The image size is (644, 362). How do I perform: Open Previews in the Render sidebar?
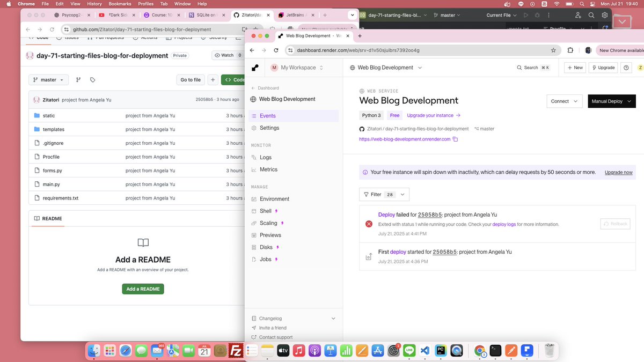270,235
